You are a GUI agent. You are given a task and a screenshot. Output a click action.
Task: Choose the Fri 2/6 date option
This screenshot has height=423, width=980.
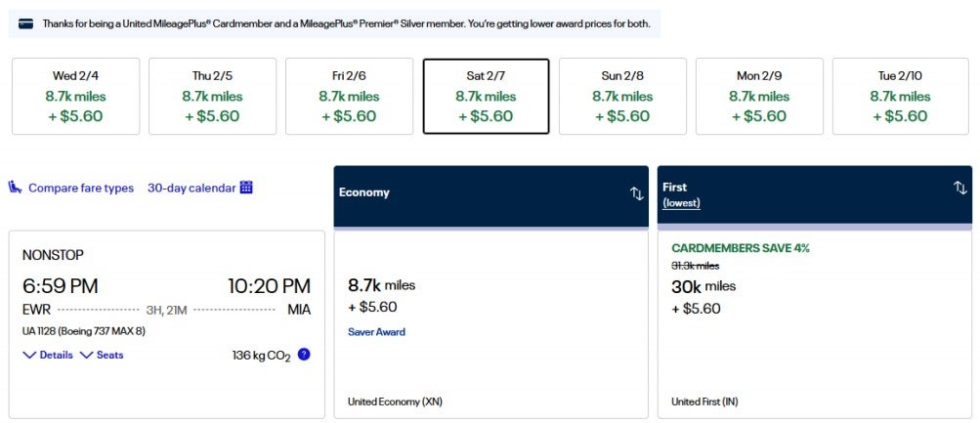pos(349,96)
